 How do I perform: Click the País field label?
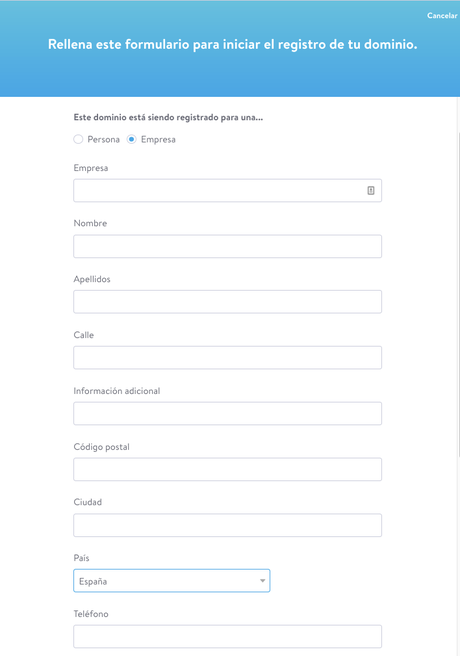(x=82, y=558)
